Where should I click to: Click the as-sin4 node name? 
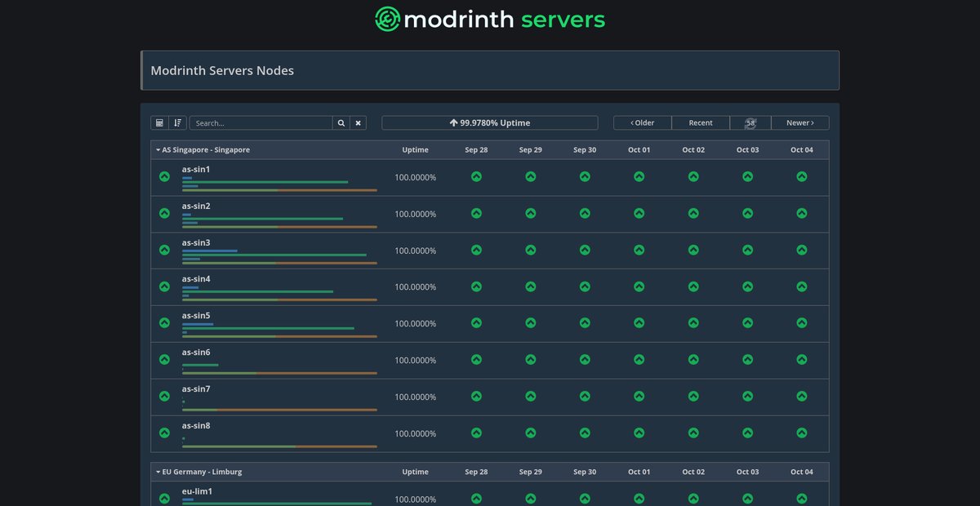tap(196, 279)
